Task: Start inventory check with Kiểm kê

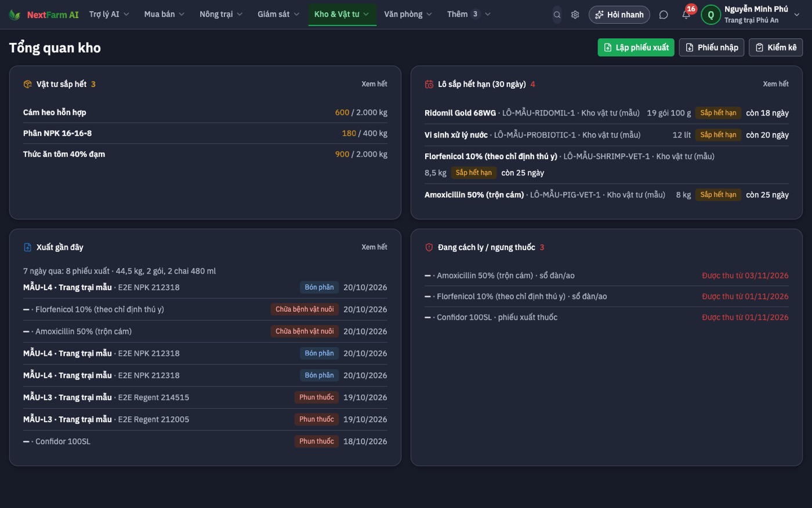Action: tap(775, 48)
